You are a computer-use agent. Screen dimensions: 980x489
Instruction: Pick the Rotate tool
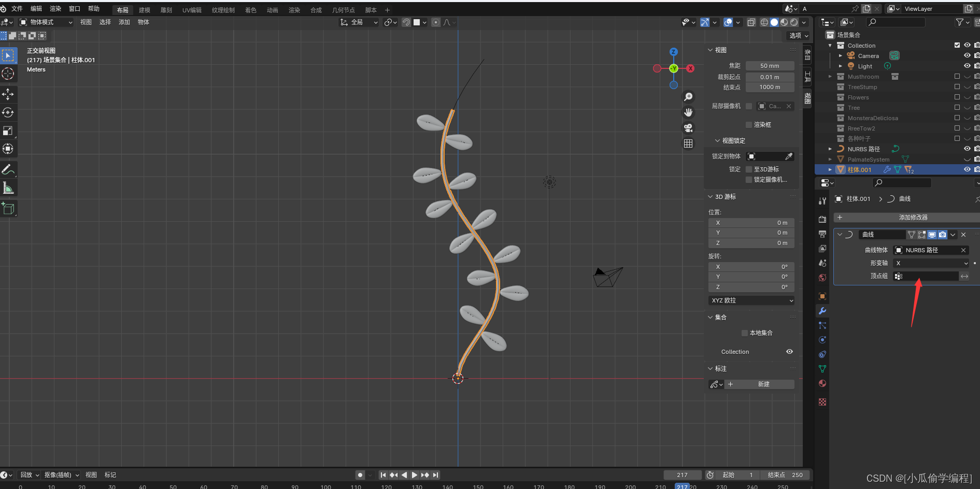[x=8, y=112]
